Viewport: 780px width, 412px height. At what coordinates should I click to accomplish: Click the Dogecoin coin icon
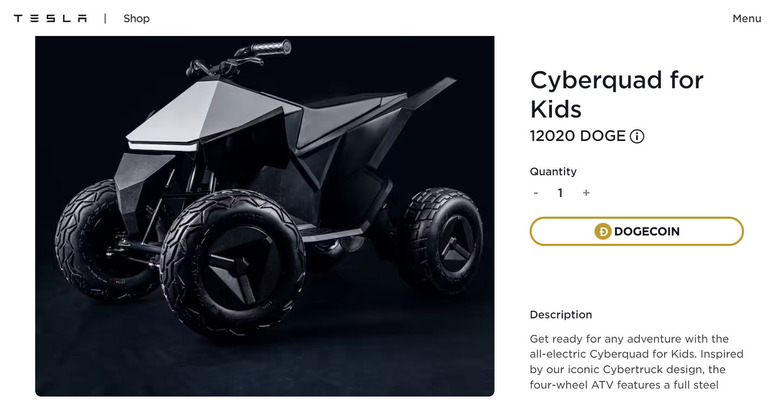pos(602,231)
